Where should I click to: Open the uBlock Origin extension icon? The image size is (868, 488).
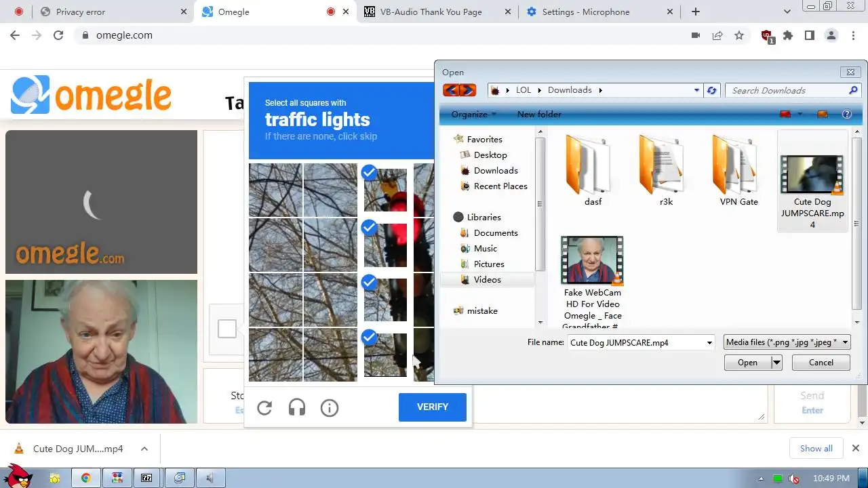[x=767, y=36]
